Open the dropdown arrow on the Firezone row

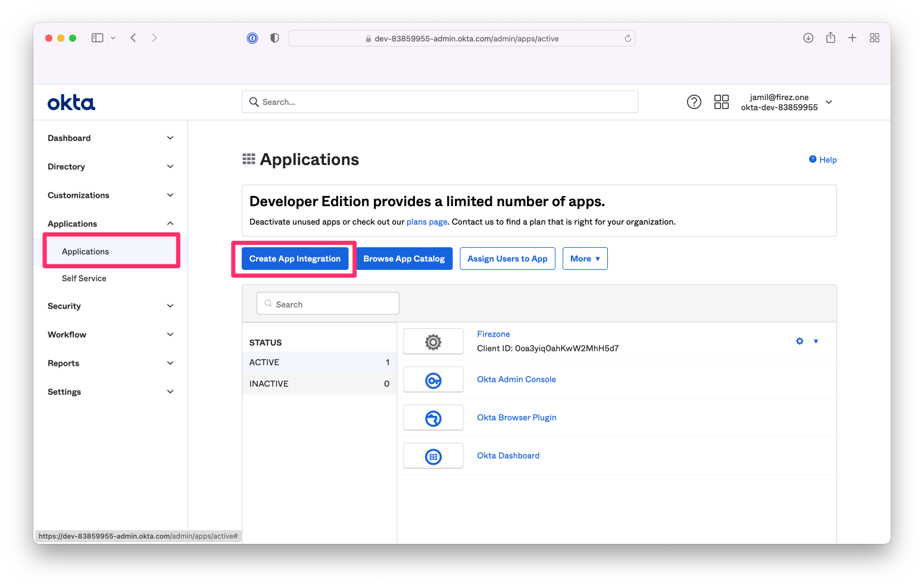coord(816,341)
